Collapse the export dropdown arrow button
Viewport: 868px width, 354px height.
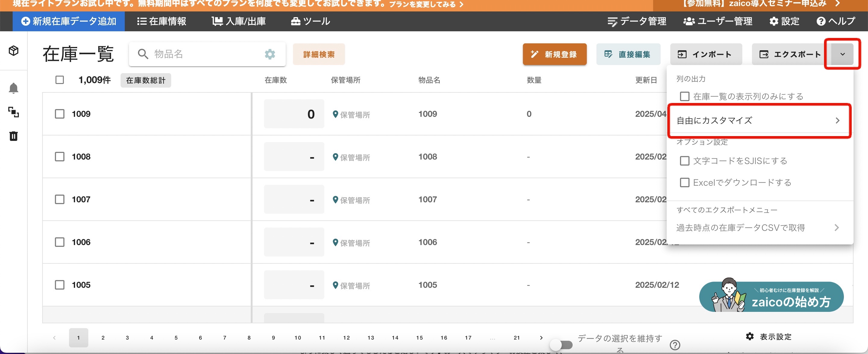pyautogui.click(x=842, y=54)
